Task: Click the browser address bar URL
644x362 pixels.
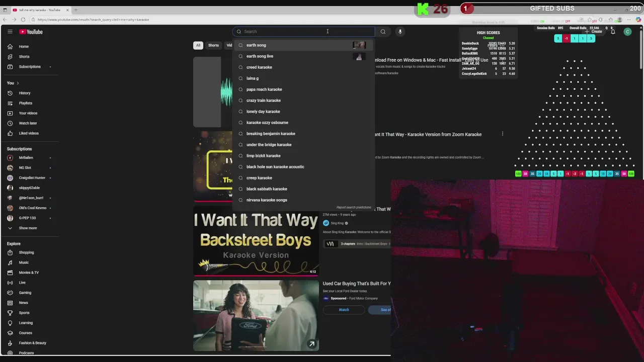Action: pos(93,20)
